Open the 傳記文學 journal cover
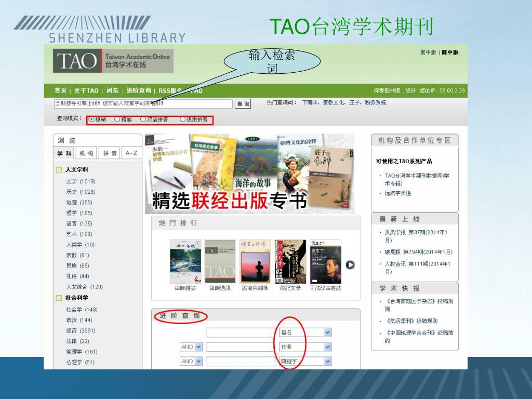 pos(290,262)
